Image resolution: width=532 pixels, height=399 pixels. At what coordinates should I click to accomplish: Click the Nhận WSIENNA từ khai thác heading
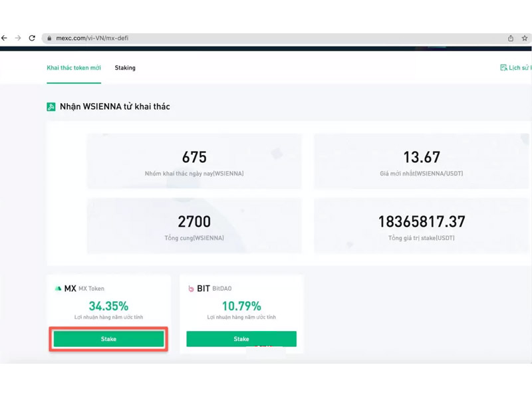[114, 106]
